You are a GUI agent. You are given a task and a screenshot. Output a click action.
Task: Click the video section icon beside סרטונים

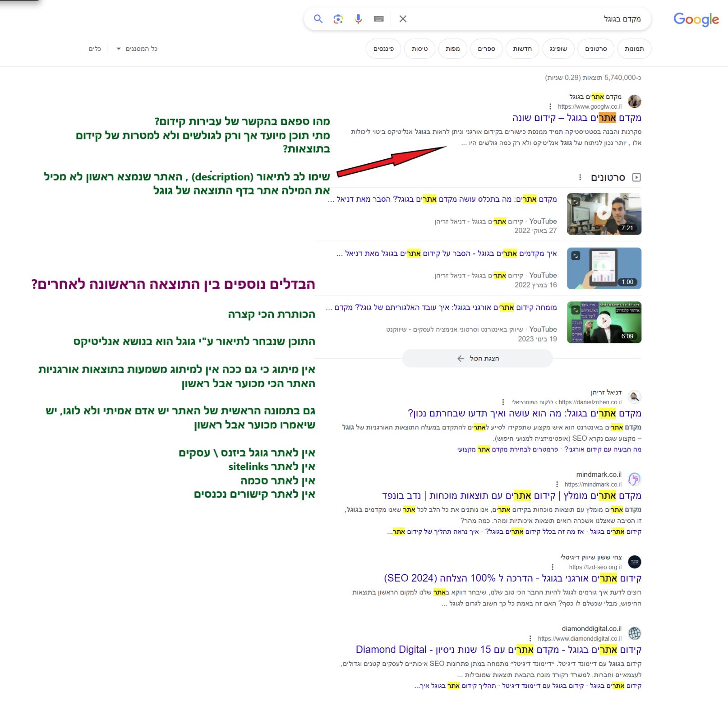[x=636, y=177]
